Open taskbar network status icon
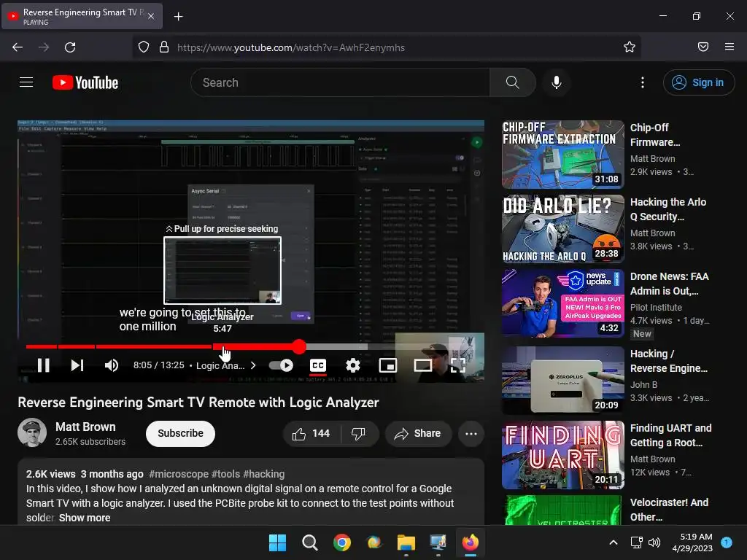This screenshot has width=747, height=560. point(636,542)
